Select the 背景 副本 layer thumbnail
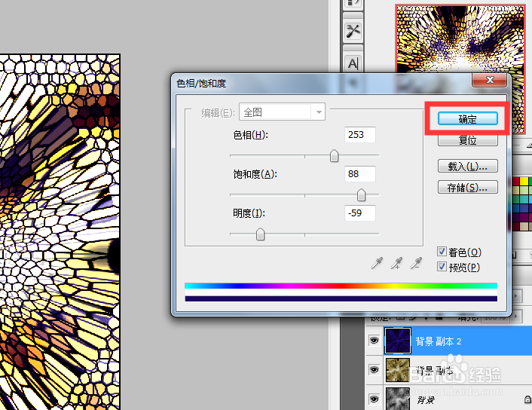The image size is (532, 410). pyautogui.click(x=398, y=370)
